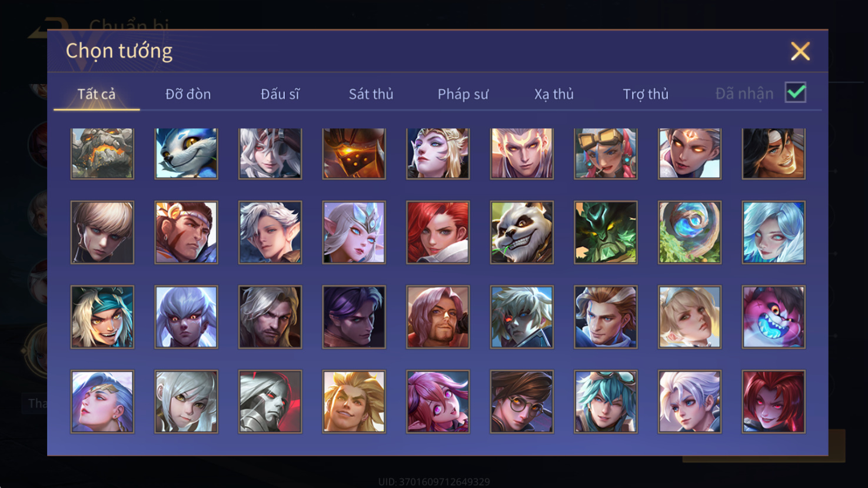Open the Sát thủ tab
Image resolution: width=868 pixels, height=488 pixels.
tap(371, 94)
